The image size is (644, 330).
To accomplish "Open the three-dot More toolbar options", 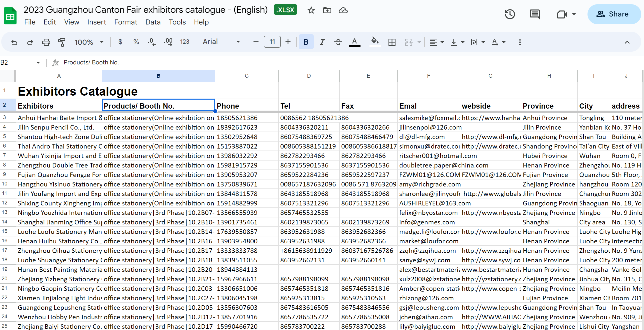I will pos(520,42).
